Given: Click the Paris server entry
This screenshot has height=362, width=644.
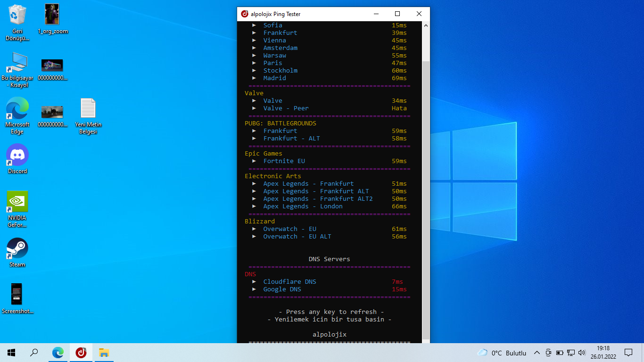Looking at the screenshot, I should click(x=329, y=63).
